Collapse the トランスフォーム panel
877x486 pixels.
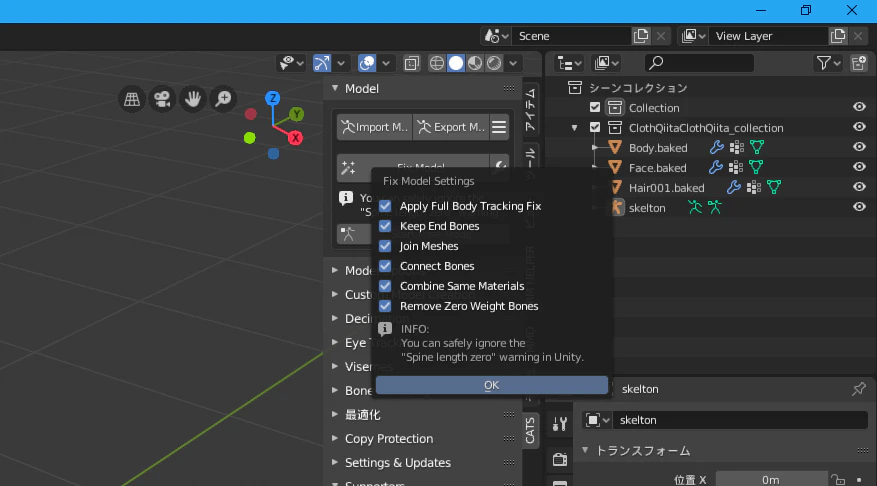point(585,450)
